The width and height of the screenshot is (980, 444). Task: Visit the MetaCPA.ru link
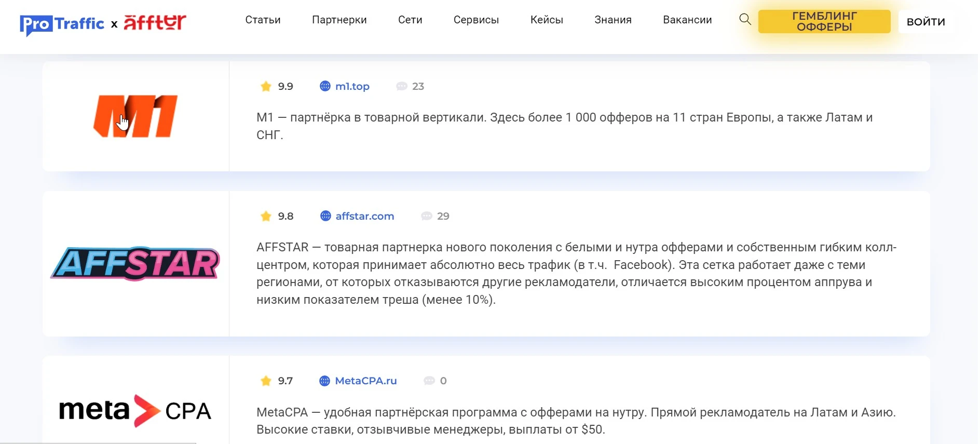point(366,381)
